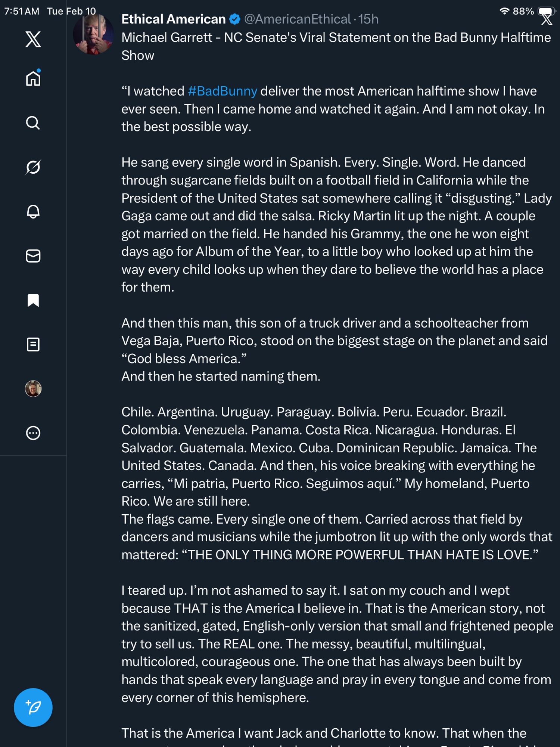Click the Ethical American display name

click(x=173, y=19)
